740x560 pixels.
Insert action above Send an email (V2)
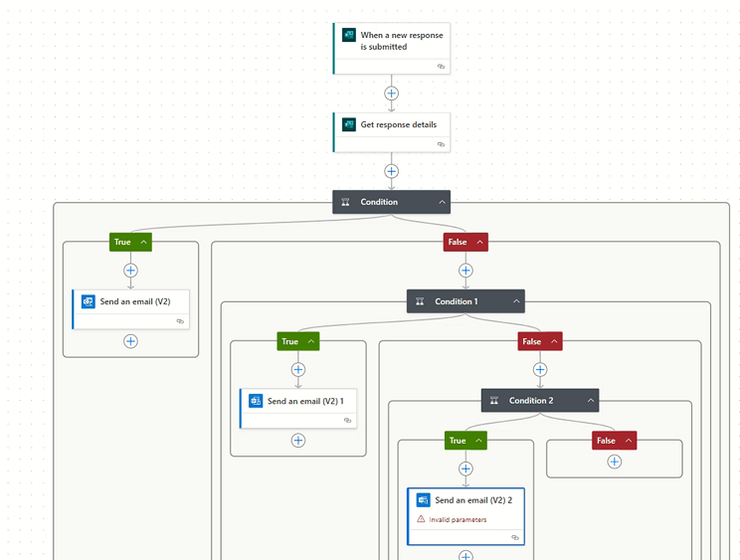tap(130, 271)
